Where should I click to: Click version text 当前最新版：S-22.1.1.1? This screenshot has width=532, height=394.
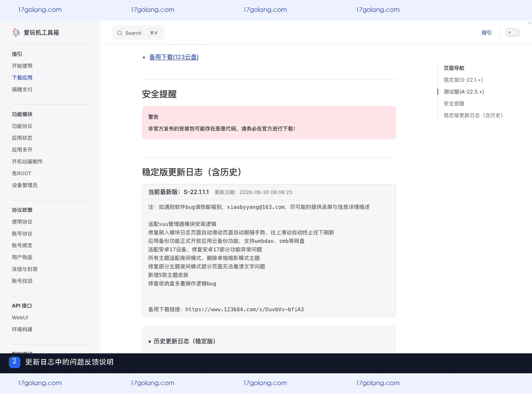tap(178, 192)
